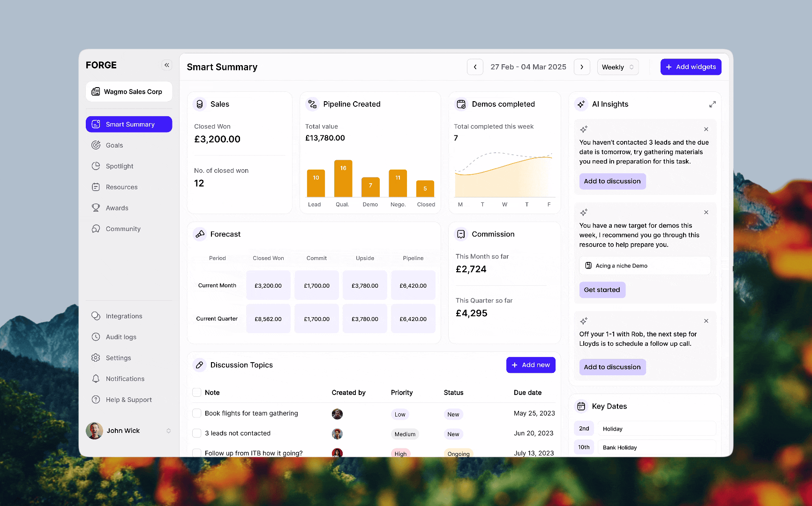Dismiss the 3 leads AI insight
Viewport: 812px width, 506px height.
(706, 129)
